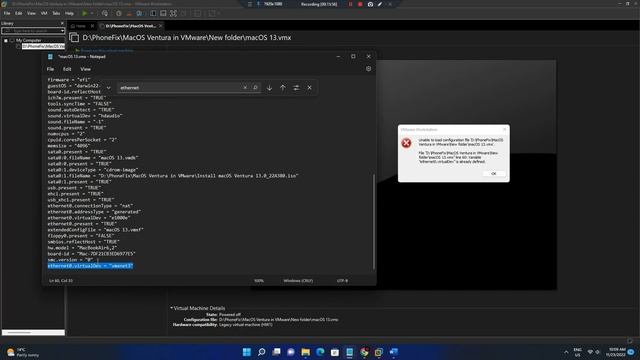Open the power options dropdown arrow
Viewport: 640px width, 360px height.
[92, 13]
